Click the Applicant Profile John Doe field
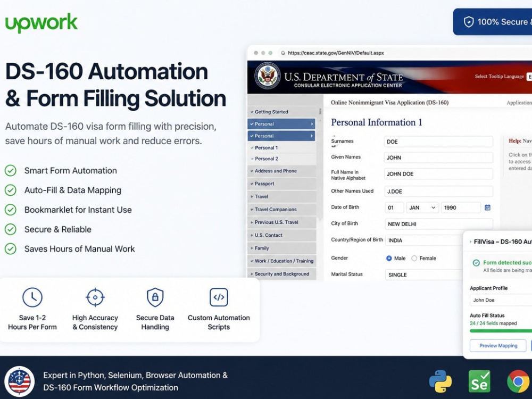532x399 pixels. pos(501,300)
